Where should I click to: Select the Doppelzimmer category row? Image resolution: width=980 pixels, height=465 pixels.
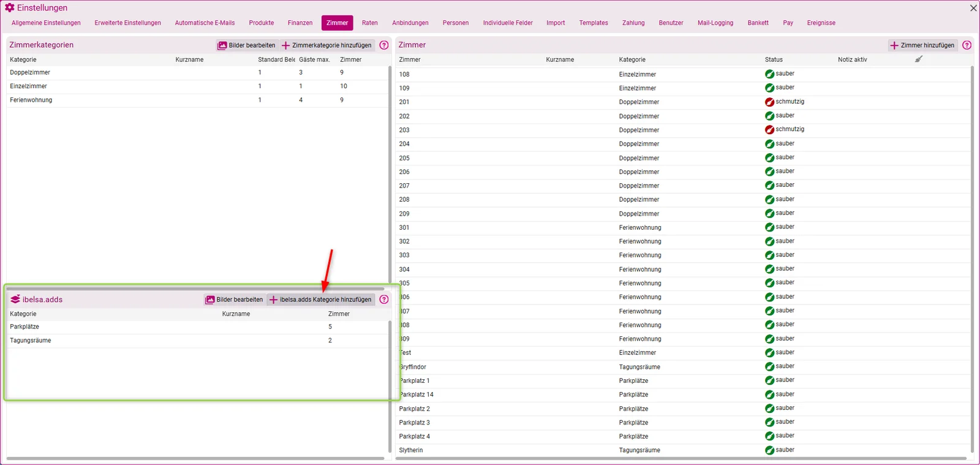pos(197,73)
